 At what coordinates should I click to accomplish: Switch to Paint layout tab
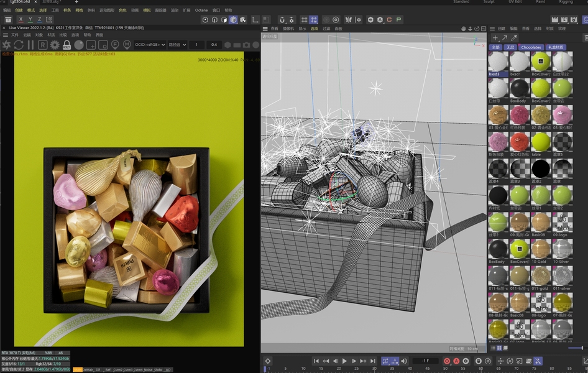pos(540,2)
